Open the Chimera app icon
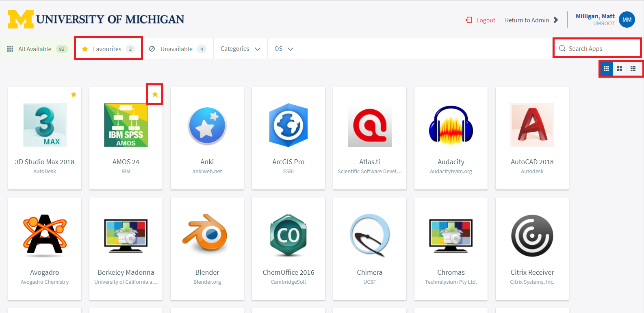The width and height of the screenshot is (644, 313). tap(370, 236)
